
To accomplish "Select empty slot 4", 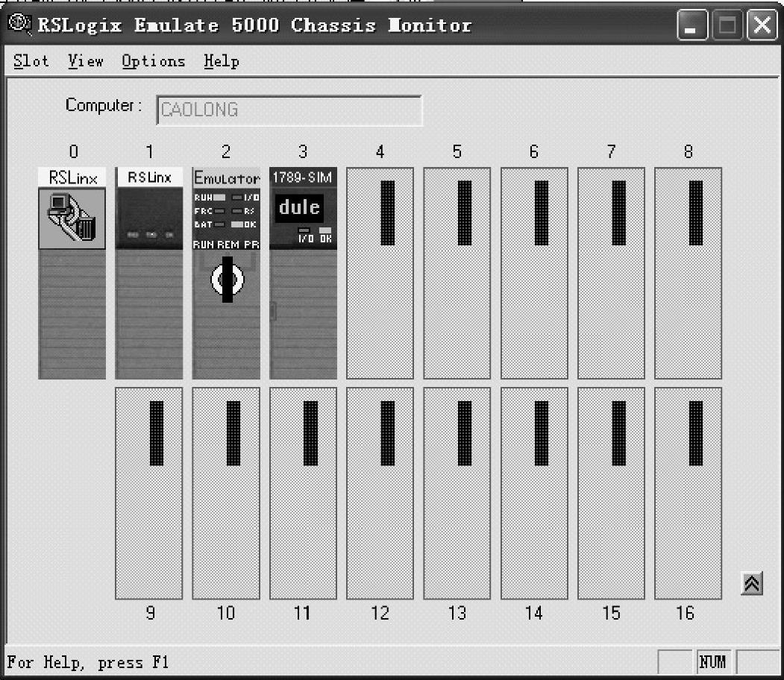I will (380, 273).
